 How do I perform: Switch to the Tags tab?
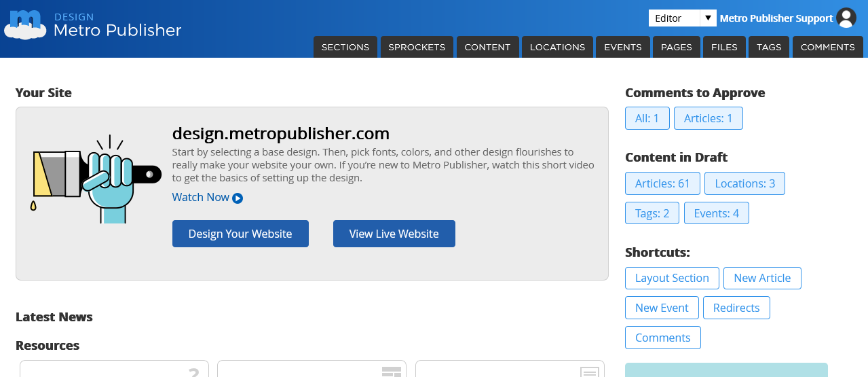[x=769, y=47]
